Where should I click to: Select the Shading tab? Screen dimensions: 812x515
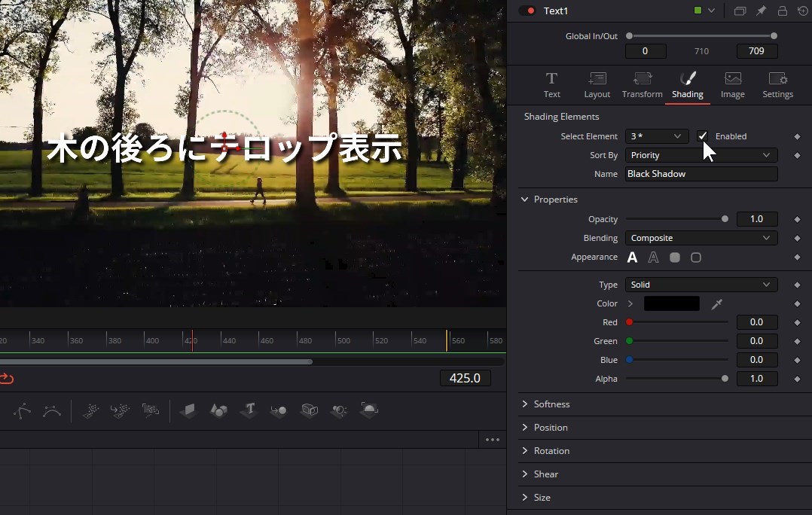pos(687,85)
